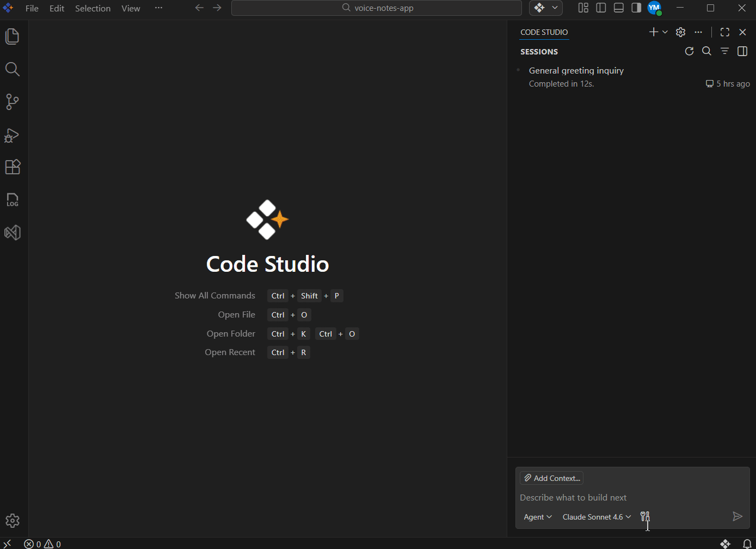Click the "Show All Commands" text

point(215,296)
